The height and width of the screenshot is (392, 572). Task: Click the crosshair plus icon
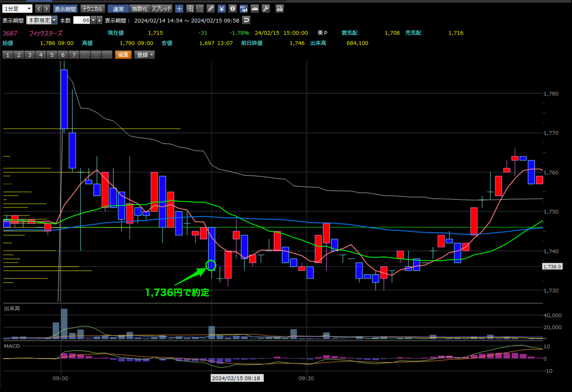pyautogui.click(x=179, y=9)
